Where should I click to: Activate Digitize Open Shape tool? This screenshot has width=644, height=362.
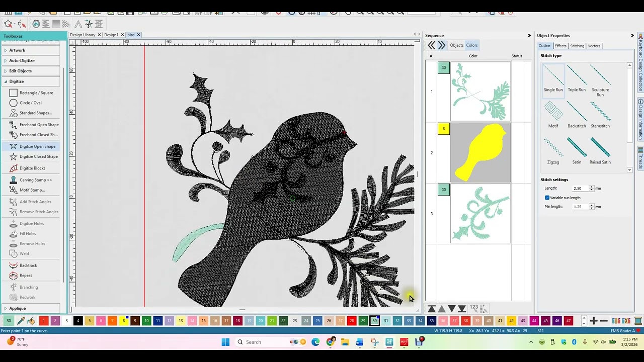tap(33, 146)
